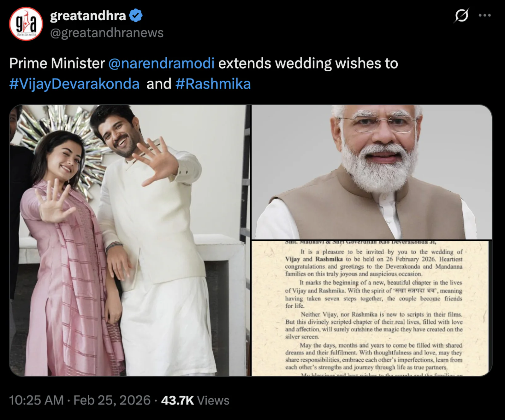Click the Narendra Modi portrait image
505x420 pixels.
click(372, 172)
